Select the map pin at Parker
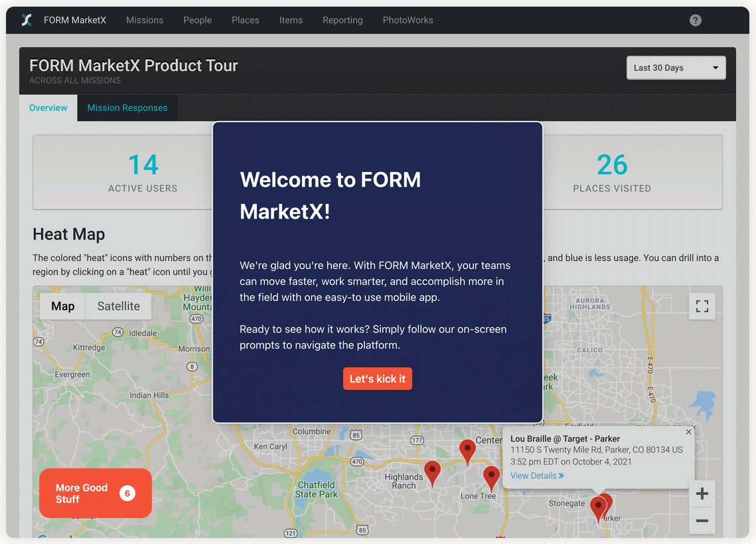This screenshot has height=544, width=756. pos(598,509)
